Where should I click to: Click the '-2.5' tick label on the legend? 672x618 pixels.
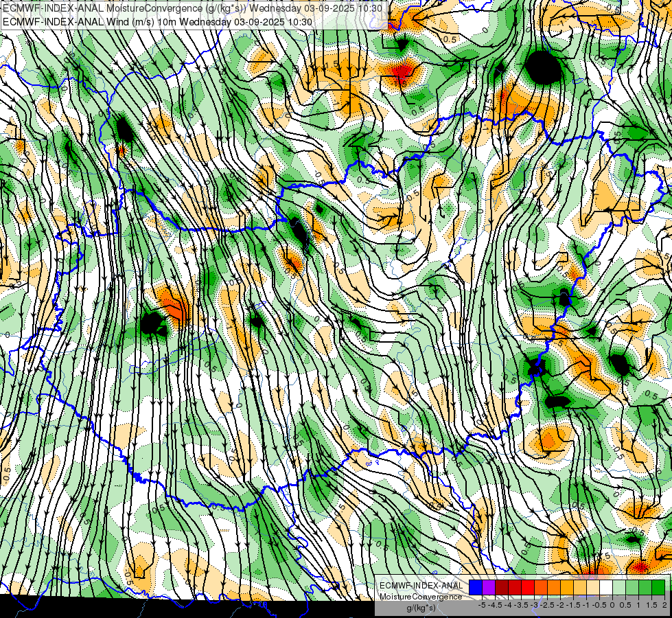(548, 605)
